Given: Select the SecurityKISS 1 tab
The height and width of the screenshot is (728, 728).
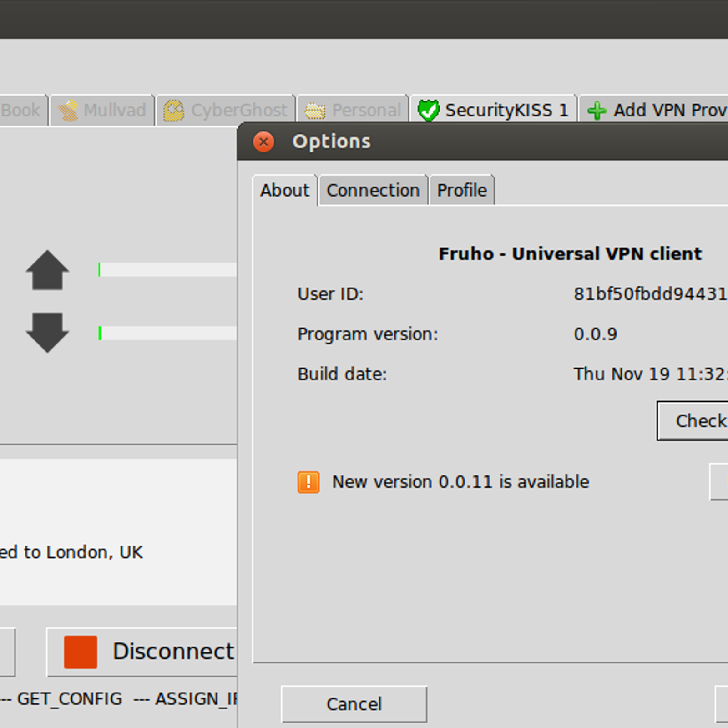Looking at the screenshot, I should point(493,110).
